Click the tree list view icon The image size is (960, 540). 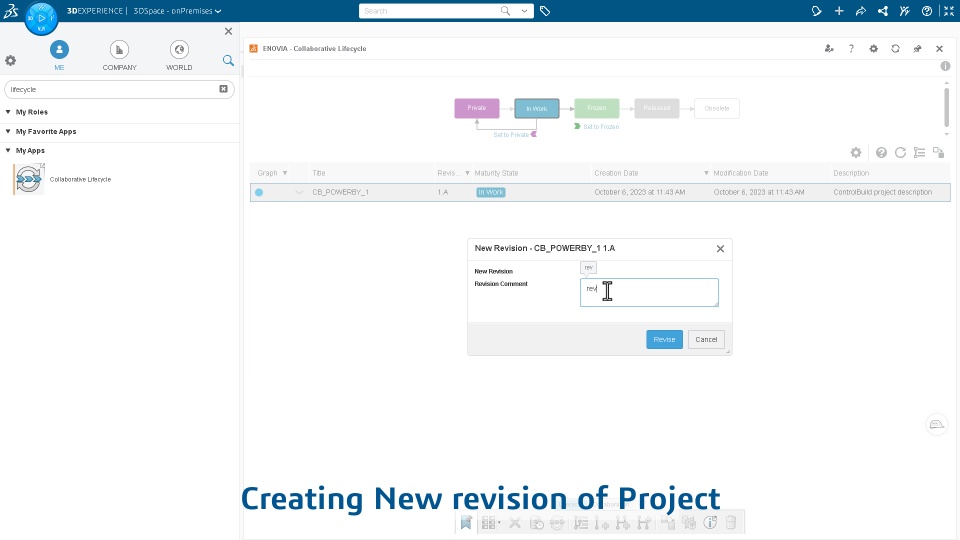point(919,152)
